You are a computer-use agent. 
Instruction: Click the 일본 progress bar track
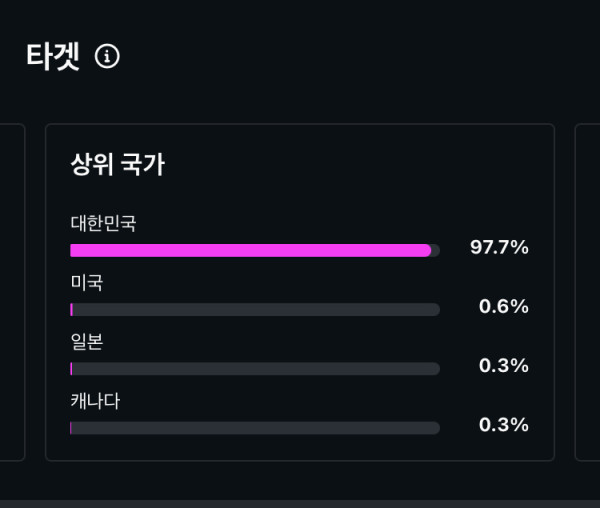pyautogui.click(x=255, y=369)
